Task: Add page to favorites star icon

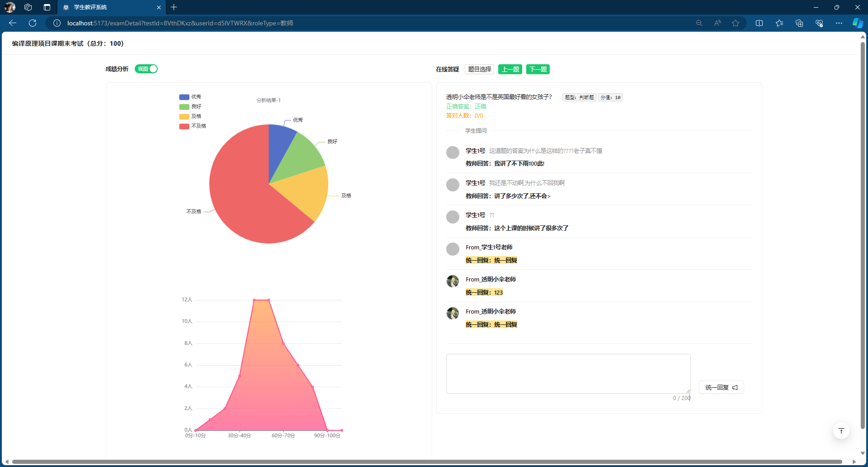Action: pyautogui.click(x=736, y=23)
